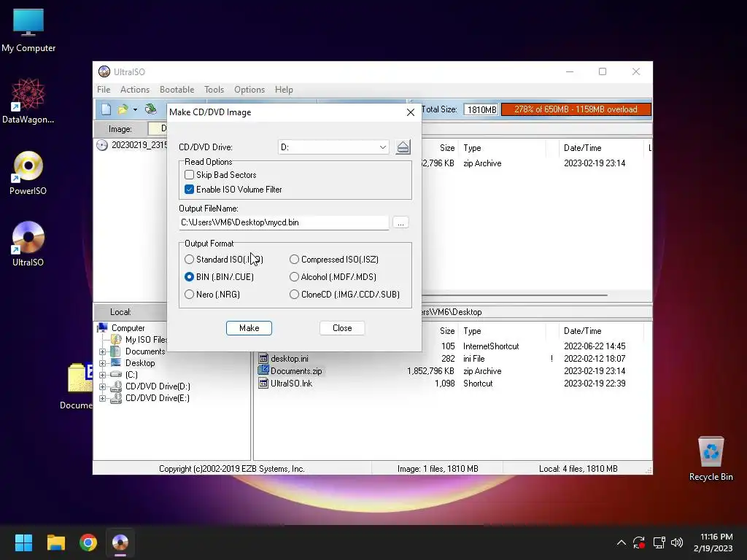Expand the Desktop tree node

click(102, 363)
